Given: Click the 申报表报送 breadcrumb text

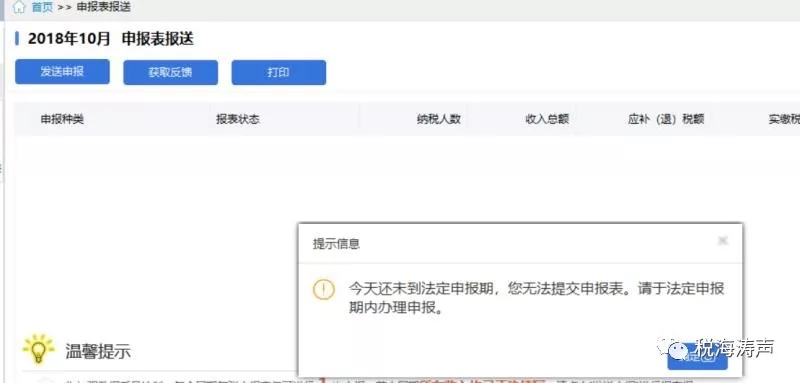Looking at the screenshot, I should pyautogui.click(x=103, y=7).
